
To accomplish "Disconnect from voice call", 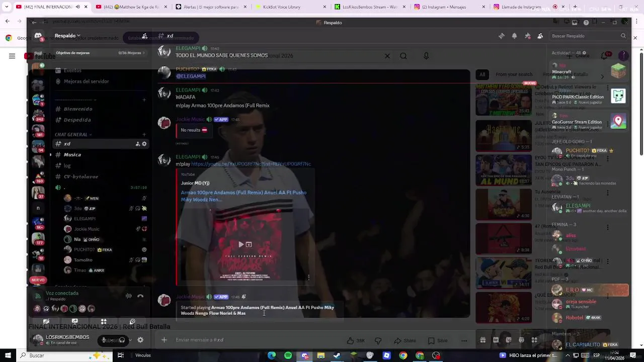I will coord(140,296).
